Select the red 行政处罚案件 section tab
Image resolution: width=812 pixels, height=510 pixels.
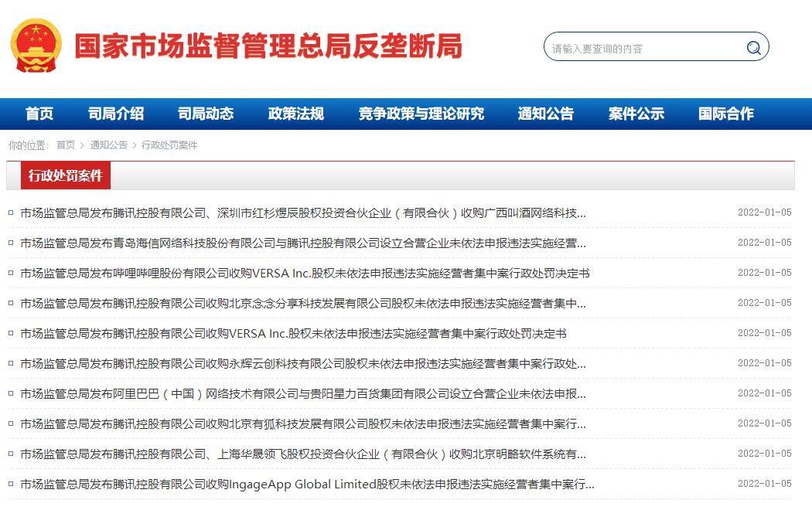(x=65, y=175)
